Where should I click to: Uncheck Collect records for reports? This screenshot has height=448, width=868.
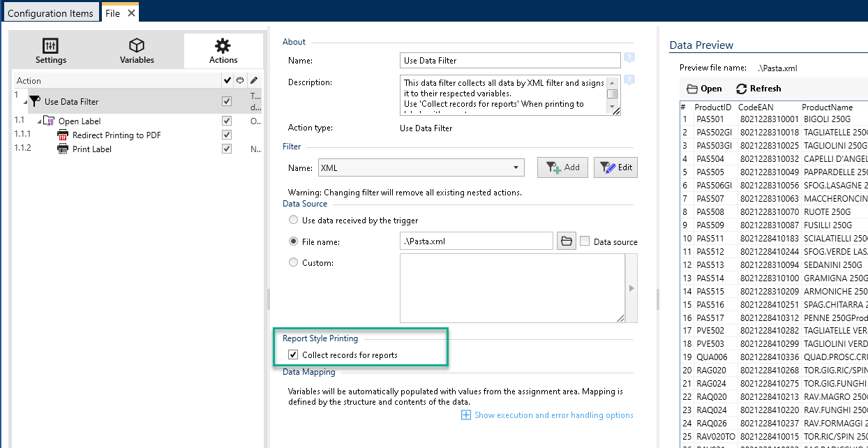(x=293, y=355)
